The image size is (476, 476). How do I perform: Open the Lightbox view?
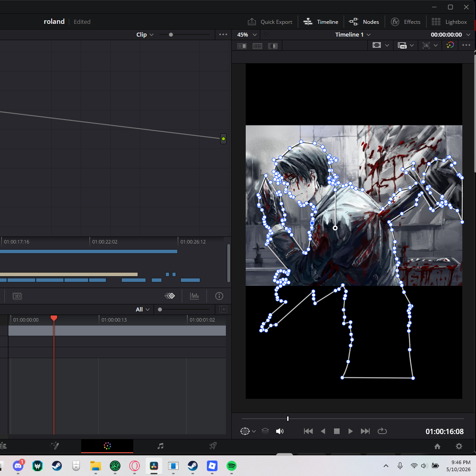(x=449, y=22)
